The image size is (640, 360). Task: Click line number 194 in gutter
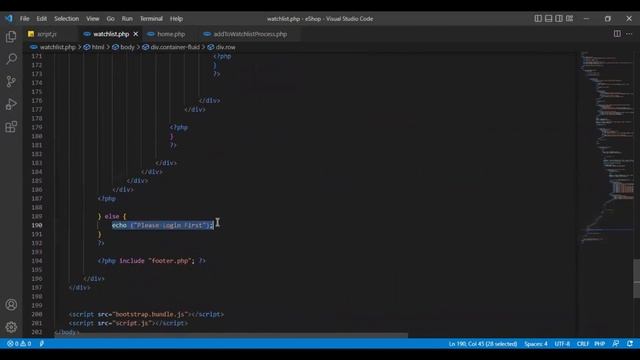click(x=37, y=260)
